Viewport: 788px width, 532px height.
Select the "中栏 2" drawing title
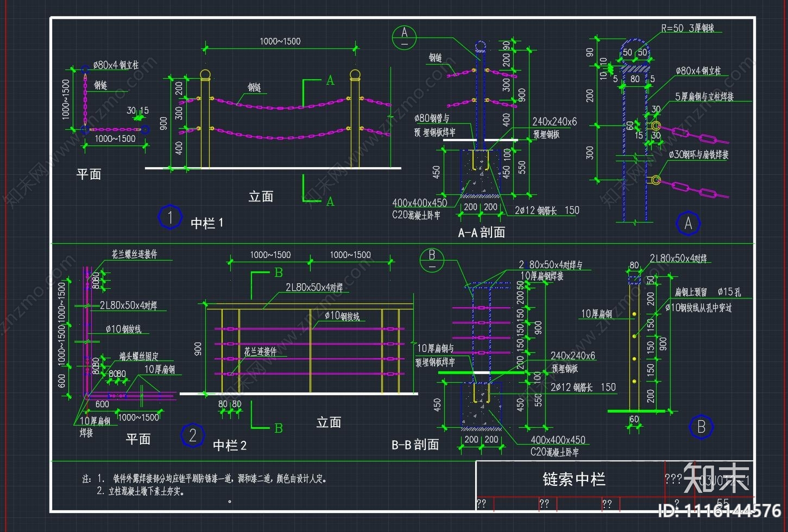230,446
